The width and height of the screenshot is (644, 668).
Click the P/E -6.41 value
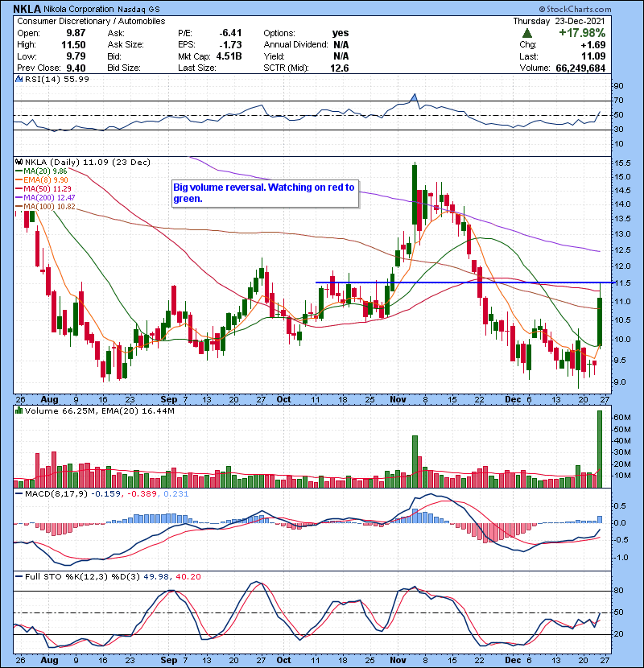point(230,33)
